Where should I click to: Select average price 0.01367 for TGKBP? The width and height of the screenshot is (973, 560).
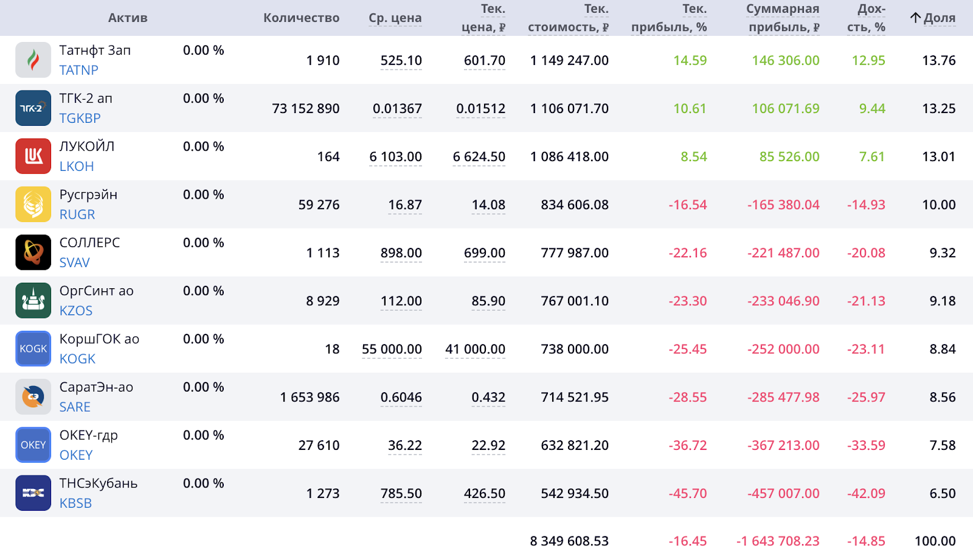[x=397, y=109]
